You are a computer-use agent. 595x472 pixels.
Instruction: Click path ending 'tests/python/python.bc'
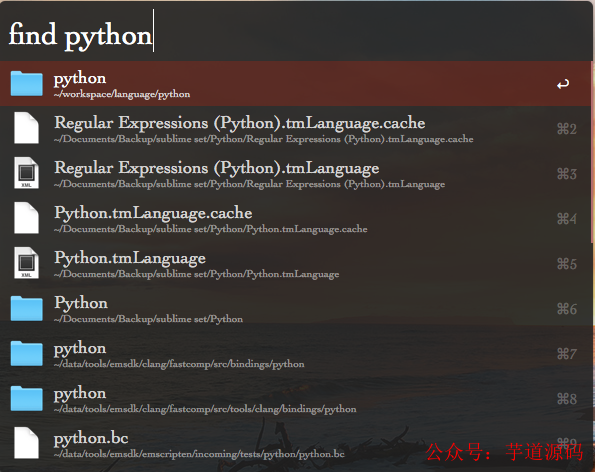(x=199, y=454)
